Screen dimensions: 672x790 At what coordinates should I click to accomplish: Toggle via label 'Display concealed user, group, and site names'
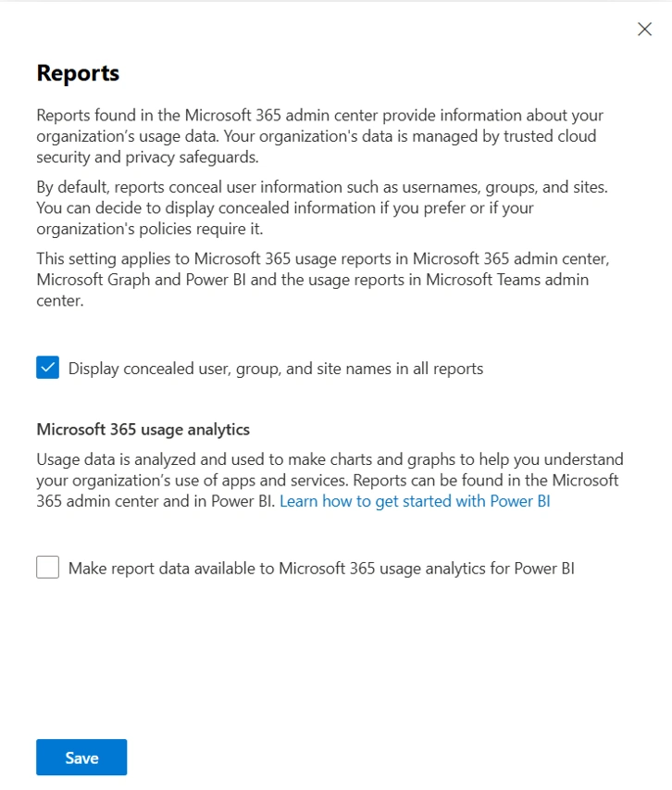(276, 369)
